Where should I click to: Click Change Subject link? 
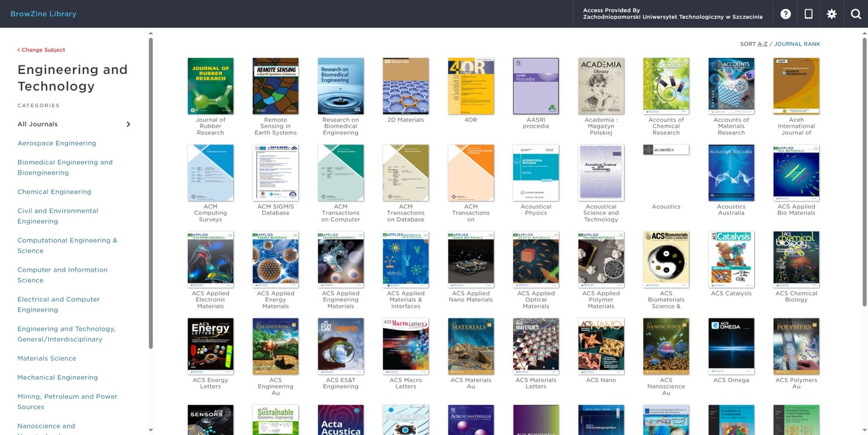(41, 50)
